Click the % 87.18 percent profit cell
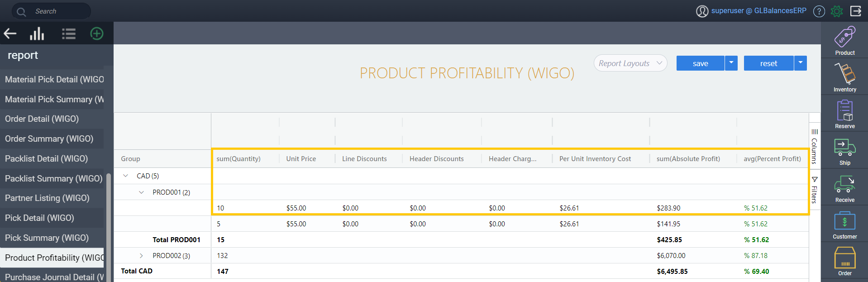868x282 pixels. pyautogui.click(x=756, y=256)
